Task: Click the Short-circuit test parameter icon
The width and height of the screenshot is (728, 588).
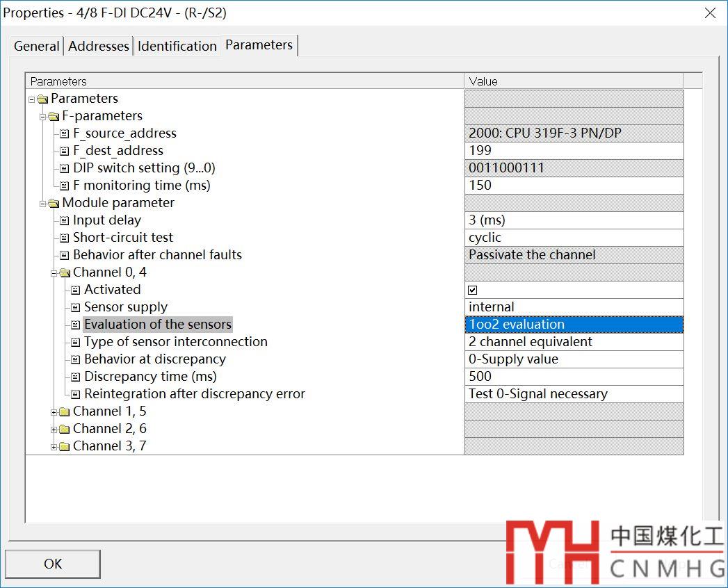Action: coord(65,238)
